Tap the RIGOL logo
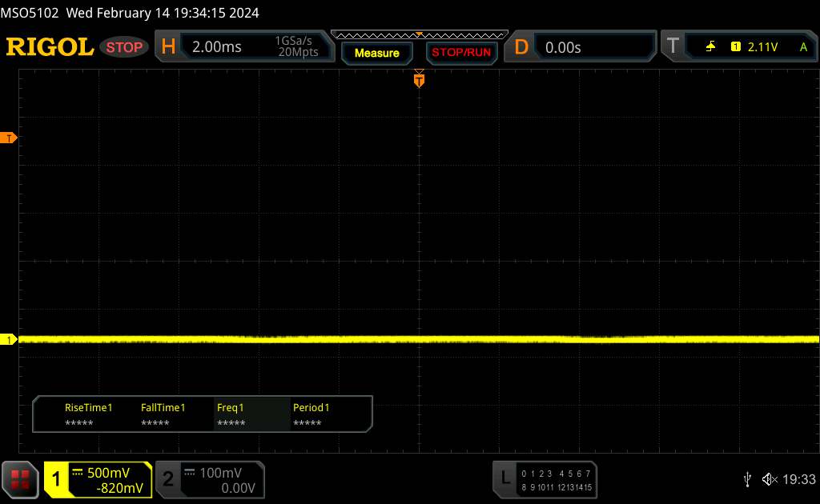820x504 pixels. tap(50, 47)
